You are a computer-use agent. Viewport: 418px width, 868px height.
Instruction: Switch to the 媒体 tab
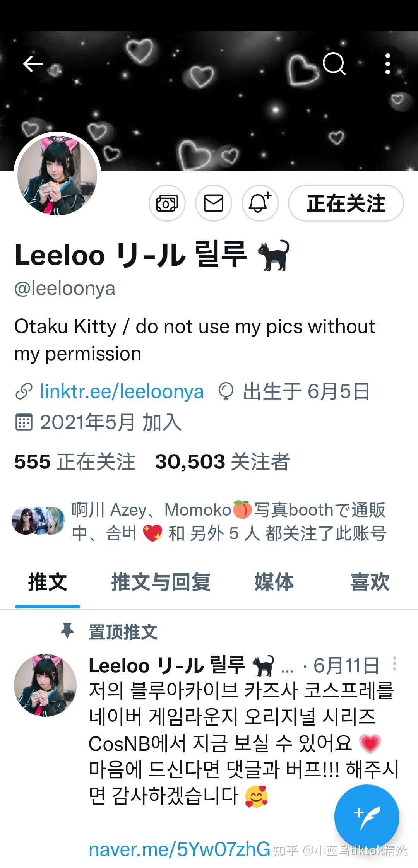pos(274,582)
